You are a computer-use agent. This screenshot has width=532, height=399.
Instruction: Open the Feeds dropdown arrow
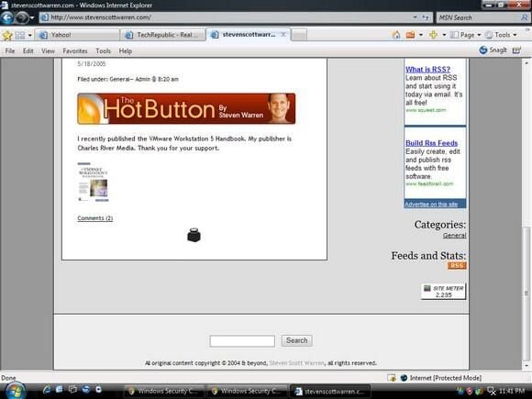point(421,35)
